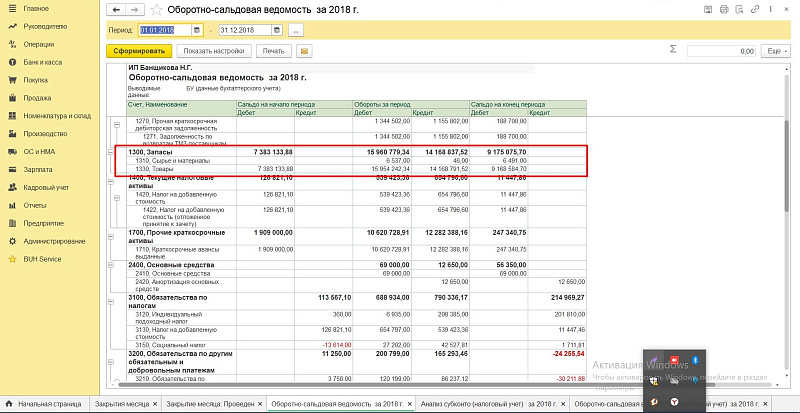Open the Покупка section in sidebar

click(x=36, y=80)
